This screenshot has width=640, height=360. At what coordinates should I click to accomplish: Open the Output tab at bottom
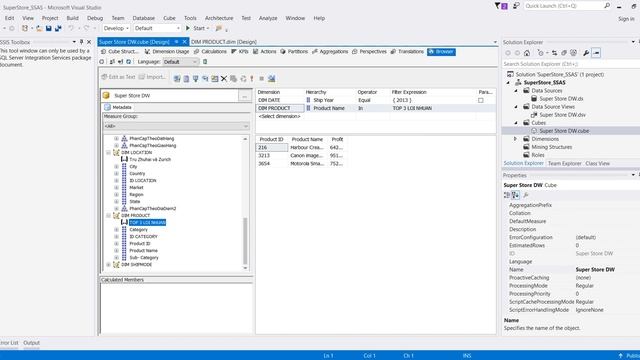(x=31, y=343)
